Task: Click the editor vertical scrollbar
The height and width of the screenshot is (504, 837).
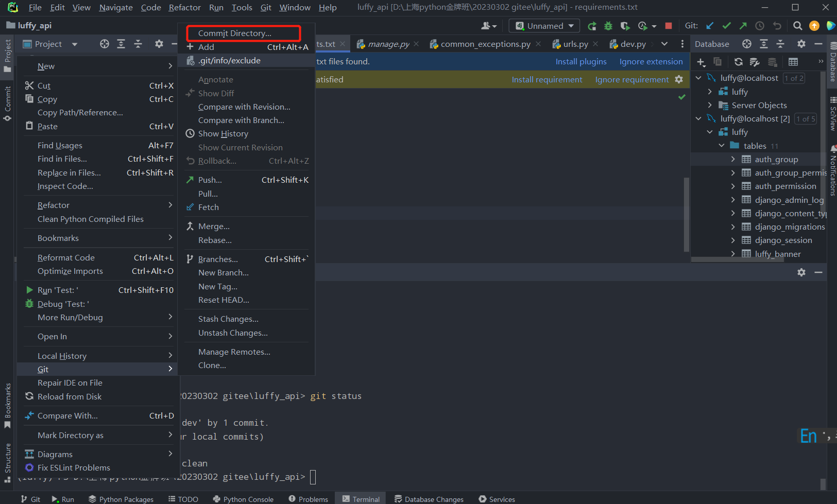Action: point(686,215)
